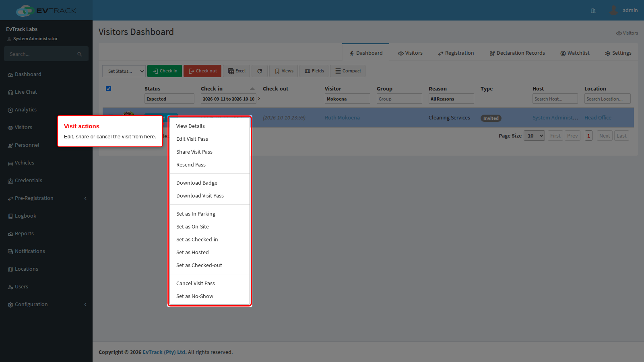Click the Personnel icon in sidebar
Image resolution: width=644 pixels, height=362 pixels.
(10, 146)
